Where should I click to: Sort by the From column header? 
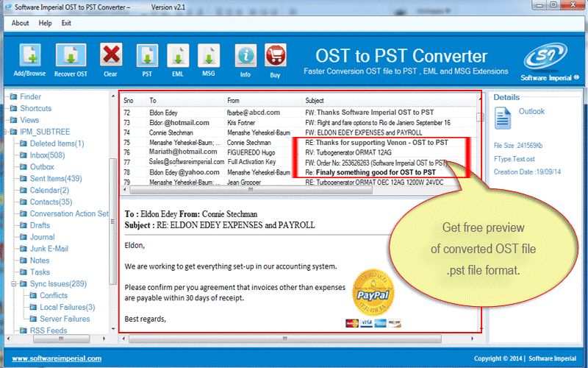pos(233,101)
